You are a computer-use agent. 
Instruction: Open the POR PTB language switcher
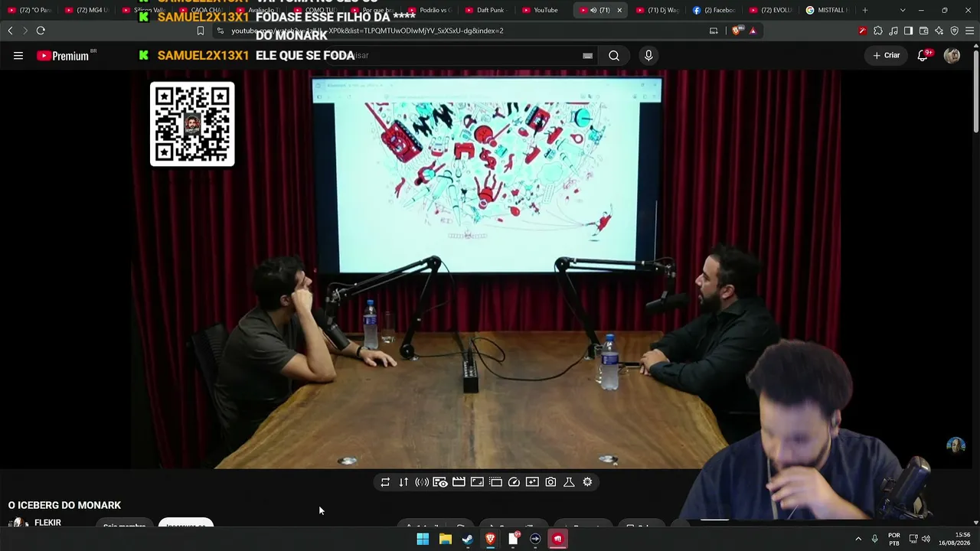tap(893, 539)
